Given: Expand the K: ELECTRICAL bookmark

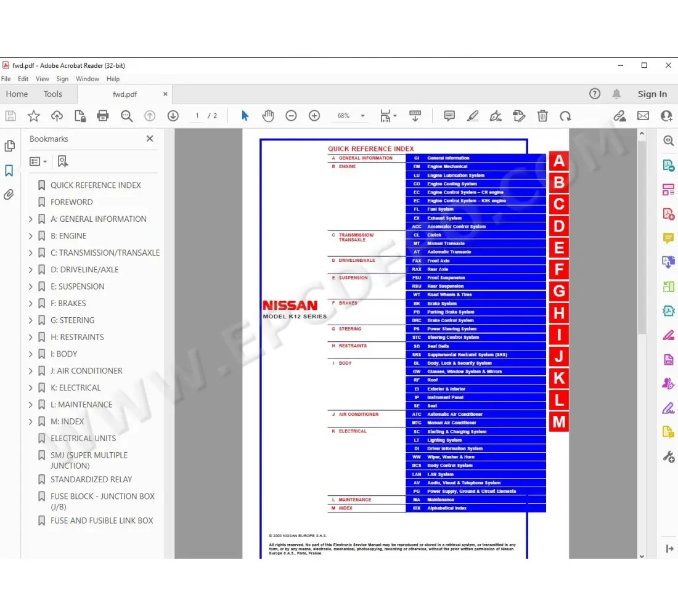Looking at the screenshot, I should (x=31, y=388).
